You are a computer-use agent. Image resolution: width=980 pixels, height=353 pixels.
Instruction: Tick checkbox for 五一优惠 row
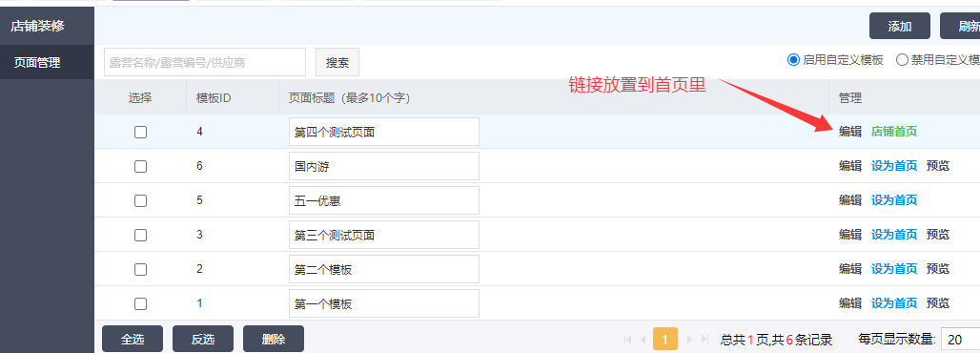141,201
